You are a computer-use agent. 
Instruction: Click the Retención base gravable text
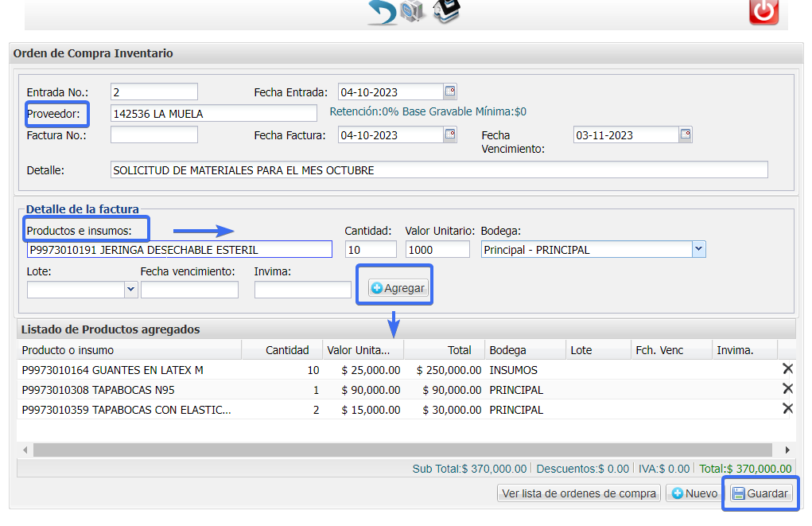428,111
